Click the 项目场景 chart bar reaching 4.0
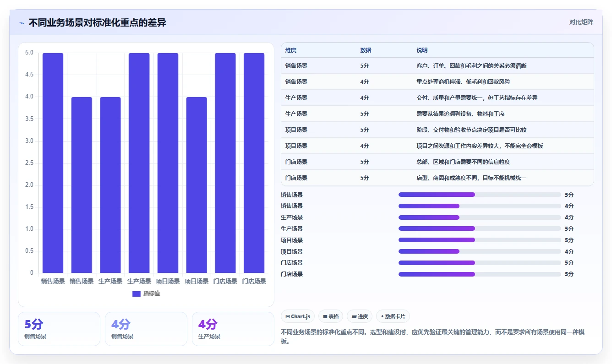Screen dimensions: 612x364 point(197,185)
